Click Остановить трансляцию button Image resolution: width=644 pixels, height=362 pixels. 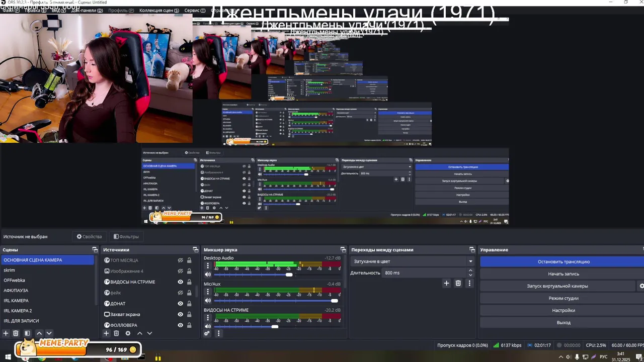click(563, 261)
